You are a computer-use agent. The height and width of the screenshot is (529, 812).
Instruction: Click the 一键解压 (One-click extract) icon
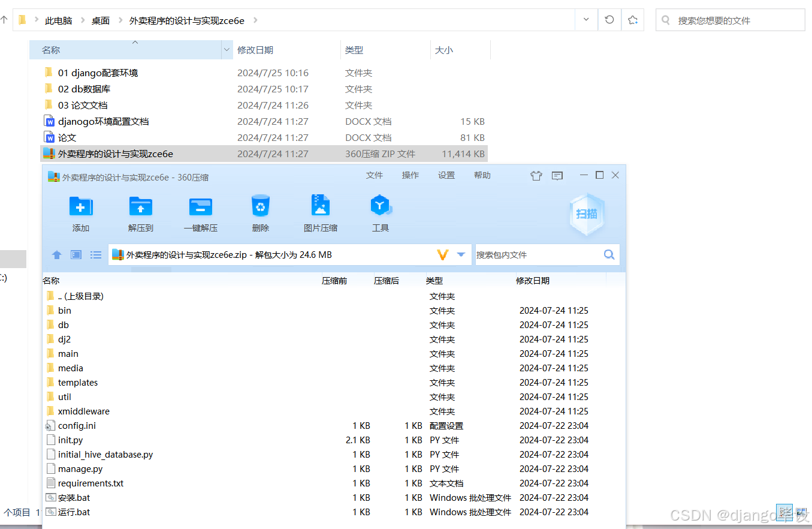point(200,206)
